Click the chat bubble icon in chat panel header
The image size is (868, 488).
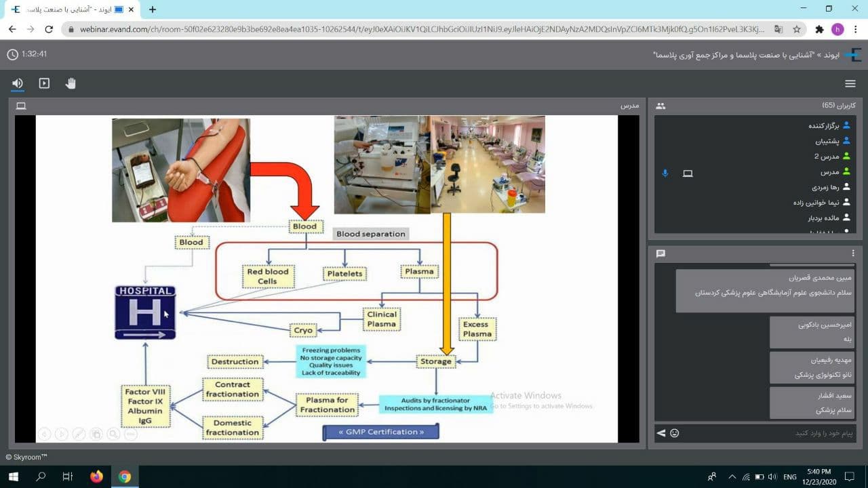(660, 253)
